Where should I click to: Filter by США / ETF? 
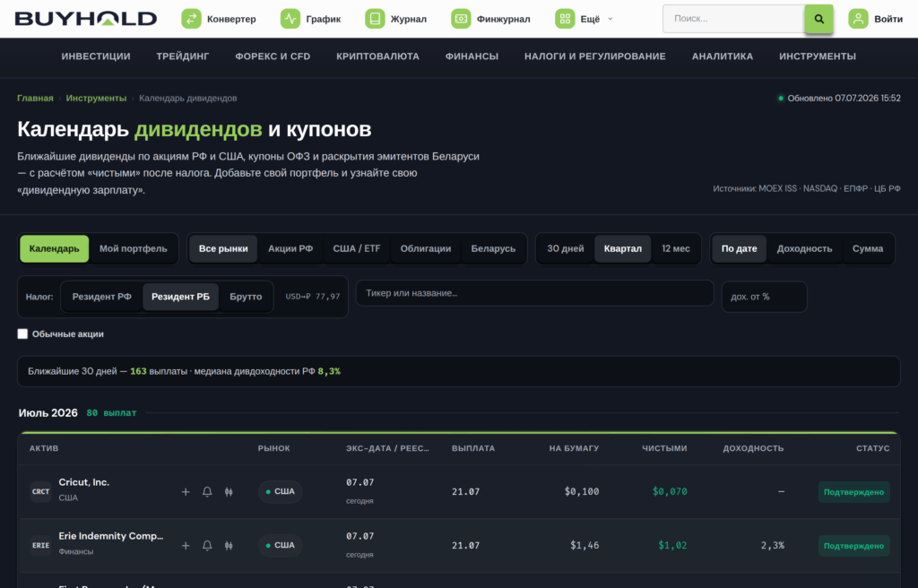357,249
